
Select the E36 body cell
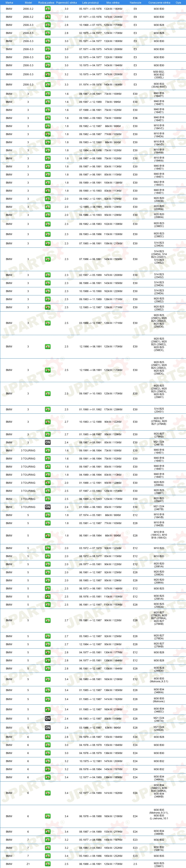click(x=135, y=118)
